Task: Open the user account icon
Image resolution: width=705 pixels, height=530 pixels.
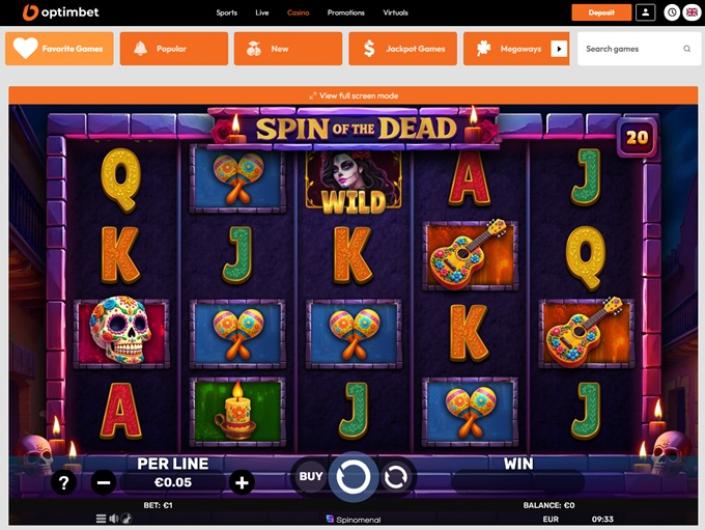Action: click(x=645, y=13)
